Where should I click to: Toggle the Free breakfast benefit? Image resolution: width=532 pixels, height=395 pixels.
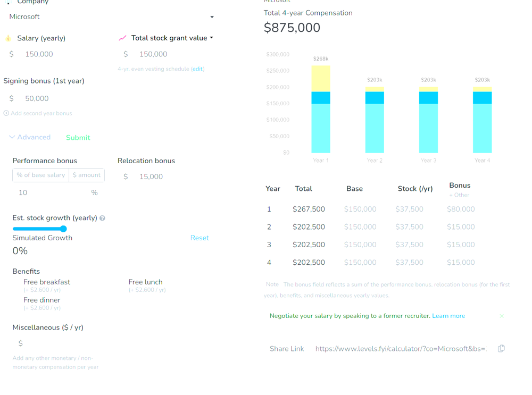(x=47, y=282)
